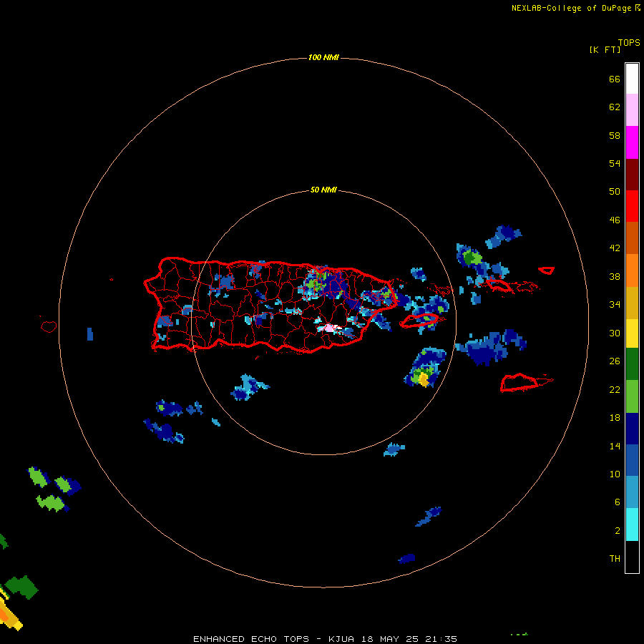Viewport: 644px width, 644px height.
Task: Click the [K FT] units label
Action: [605, 50]
